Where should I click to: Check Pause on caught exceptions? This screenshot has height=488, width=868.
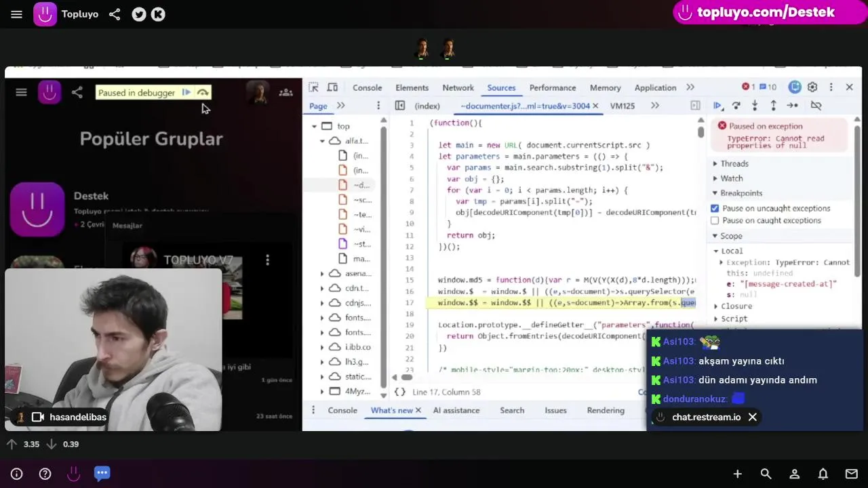[715, 220]
